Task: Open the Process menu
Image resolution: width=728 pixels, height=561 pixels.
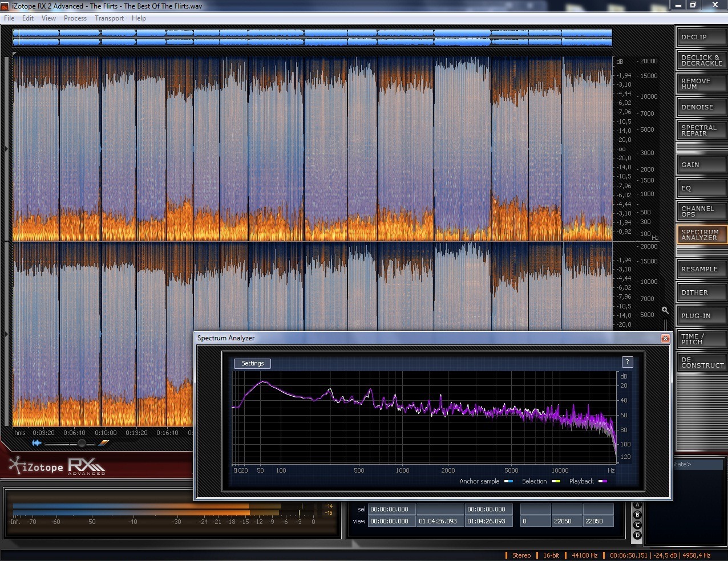Action: coord(75,18)
